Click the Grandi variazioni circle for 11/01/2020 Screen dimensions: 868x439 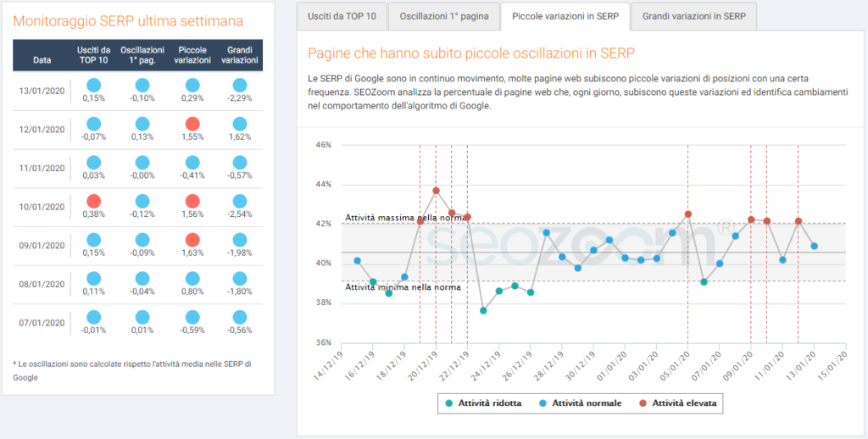(240, 163)
